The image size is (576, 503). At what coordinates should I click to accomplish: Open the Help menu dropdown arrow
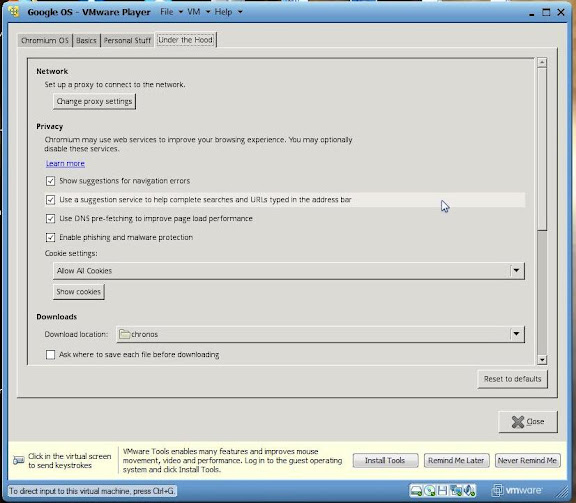240,12
